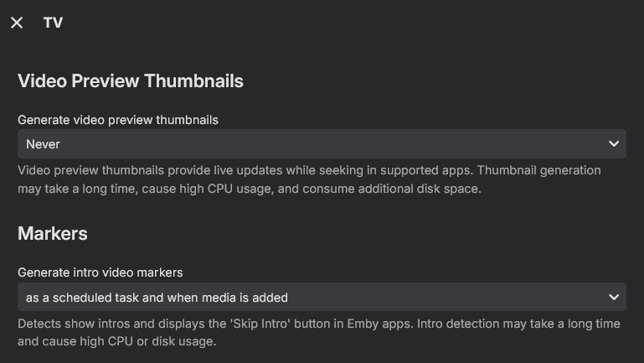The width and height of the screenshot is (644, 363).
Task: Click the Markers section heading
Action: (53, 233)
